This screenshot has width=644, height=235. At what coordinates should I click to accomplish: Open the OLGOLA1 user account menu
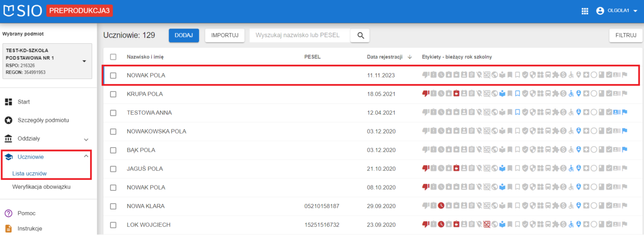coord(617,11)
